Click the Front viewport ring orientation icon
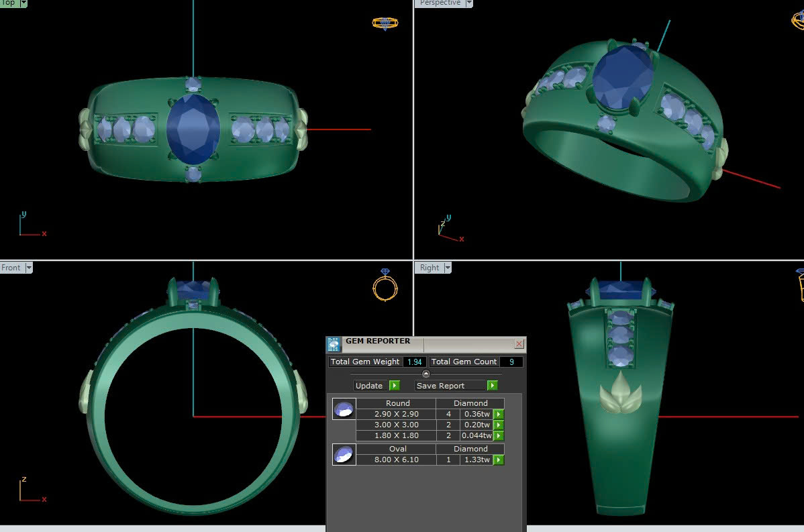This screenshot has height=532, width=804. (x=385, y=285)
